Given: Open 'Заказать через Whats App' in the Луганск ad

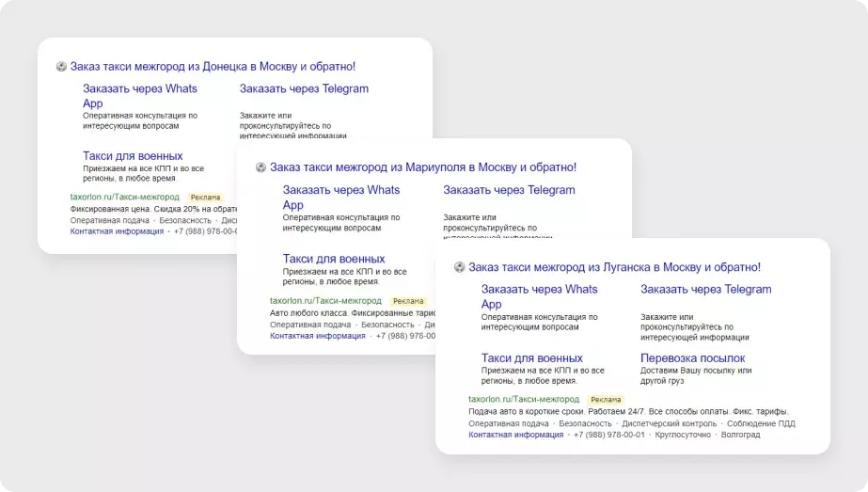Looking at the screenshot, I should pos(539,296).
